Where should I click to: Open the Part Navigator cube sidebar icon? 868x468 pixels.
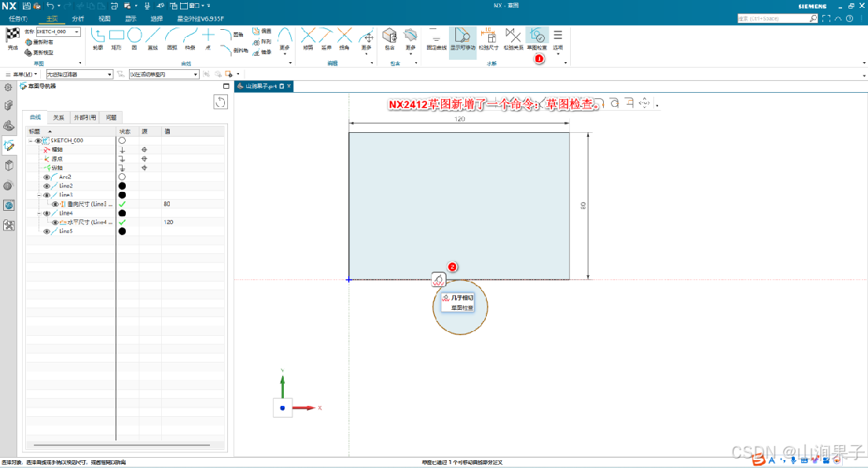[9, 105]
